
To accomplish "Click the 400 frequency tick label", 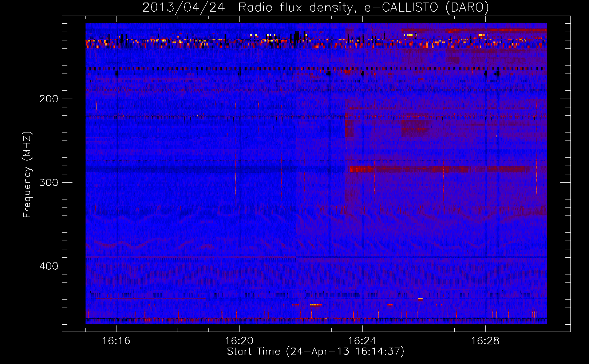I will (49, 266).
